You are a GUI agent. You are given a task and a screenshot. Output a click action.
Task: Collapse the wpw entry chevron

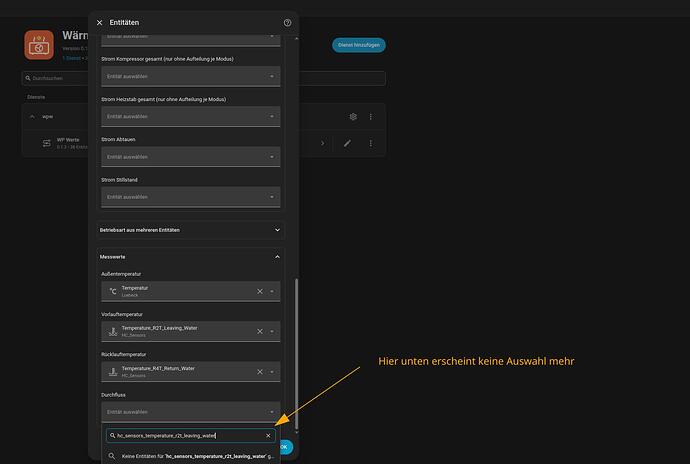click(x=32, y=117)
